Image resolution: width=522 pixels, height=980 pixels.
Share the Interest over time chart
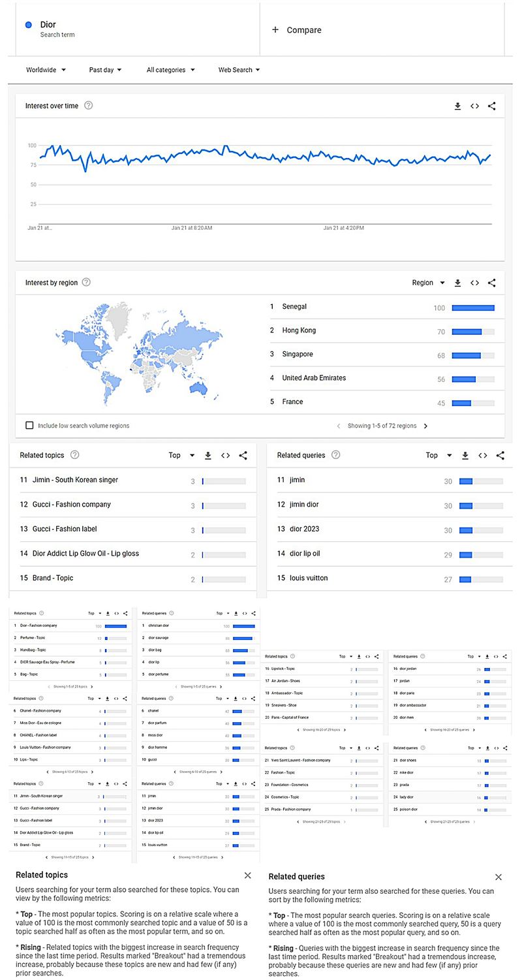click(x=491, y=106)
